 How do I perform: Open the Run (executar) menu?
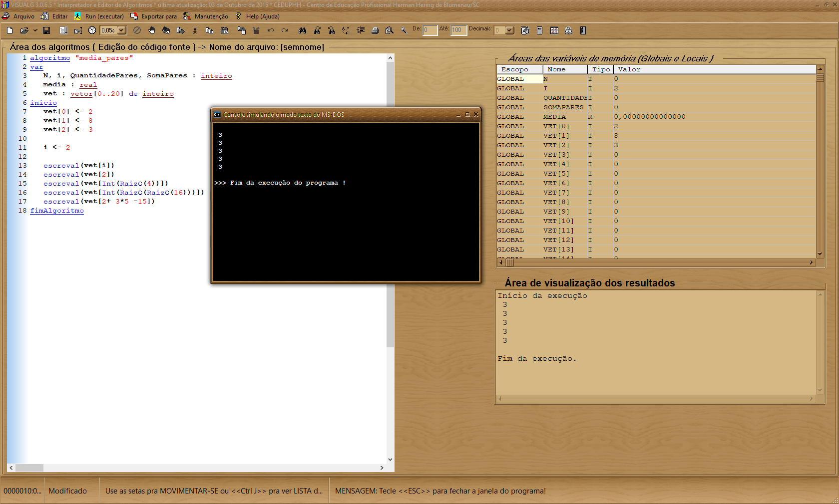pos(99,16)
